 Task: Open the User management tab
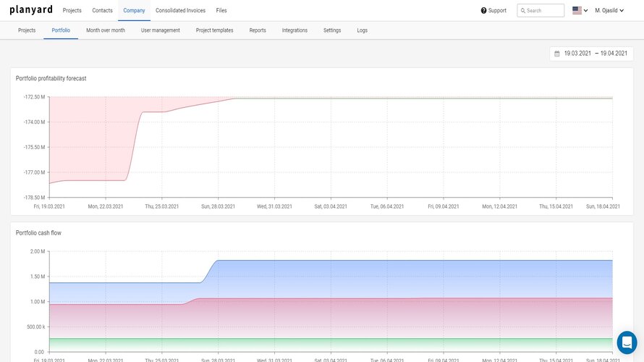click(x=161, y=30)
